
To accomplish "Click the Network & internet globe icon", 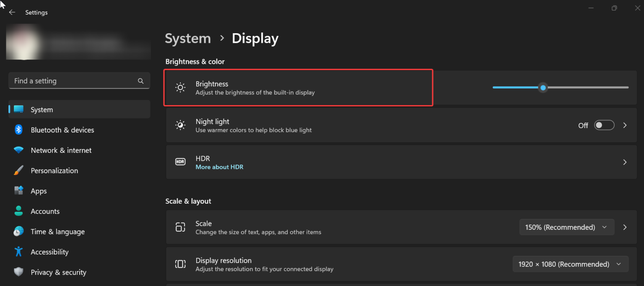I will click(18, 150).
